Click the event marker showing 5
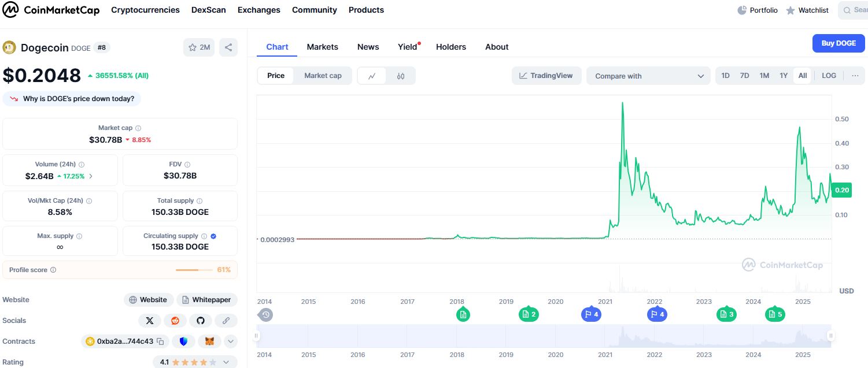The height and width of the screenshot is (368, 868). tap(774, 315)
